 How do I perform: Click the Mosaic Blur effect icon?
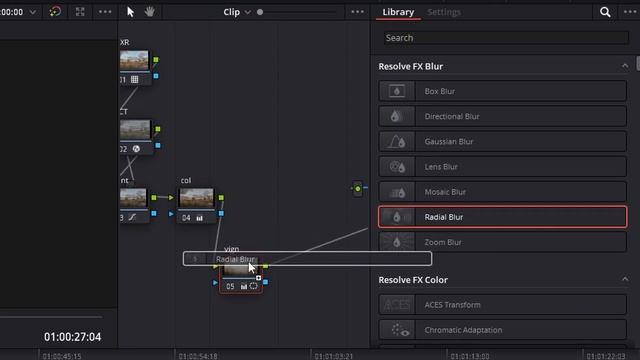pos(396,192)
